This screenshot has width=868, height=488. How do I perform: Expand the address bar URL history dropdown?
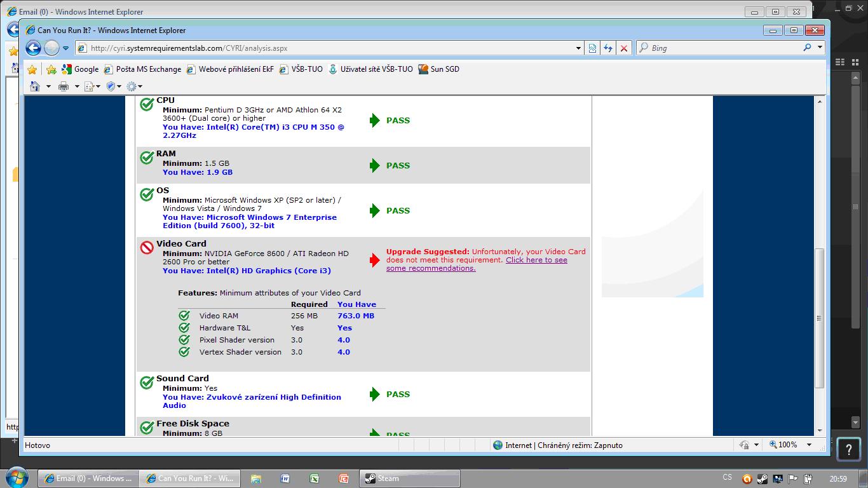point(578,48)
